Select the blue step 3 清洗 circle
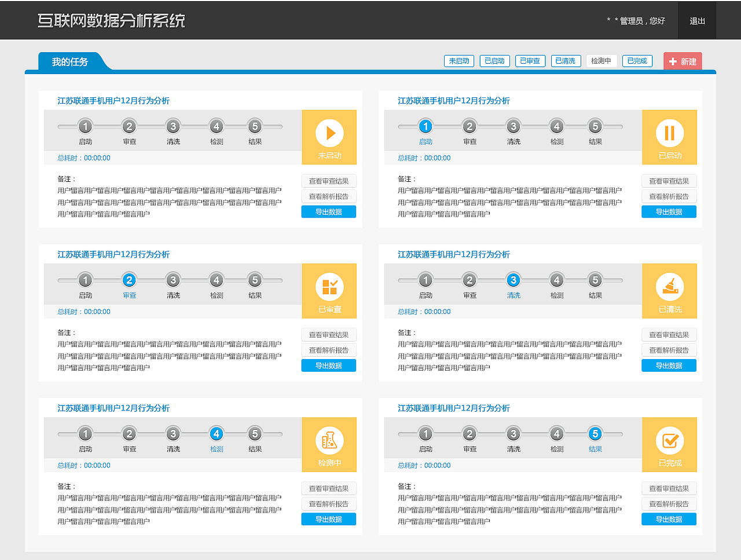 click(x=513, y=280)
